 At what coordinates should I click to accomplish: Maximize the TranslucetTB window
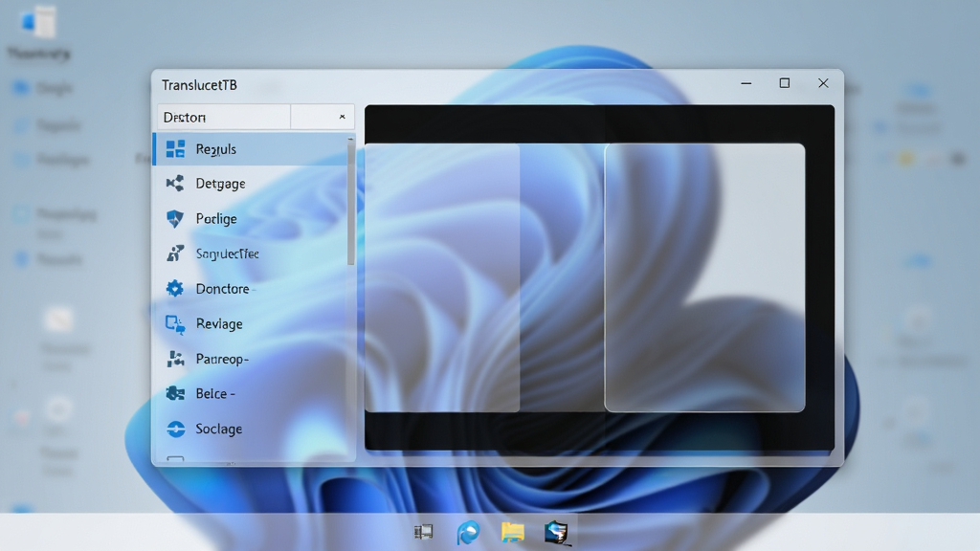785,83
